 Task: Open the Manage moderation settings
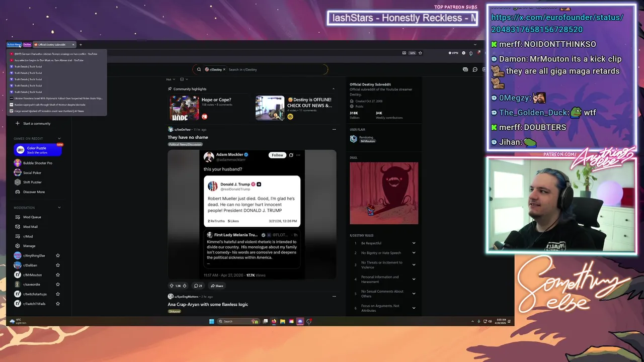pos(29,246)
